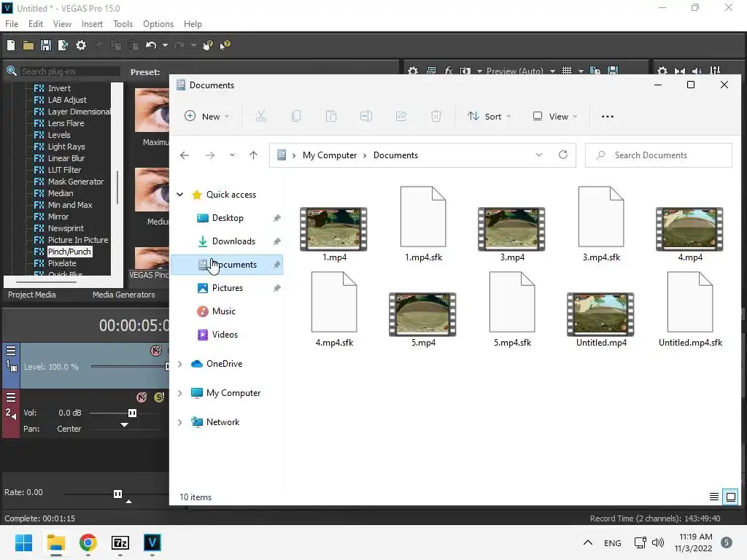Open the View menu in VEGAS menu bar

point(62,24)
